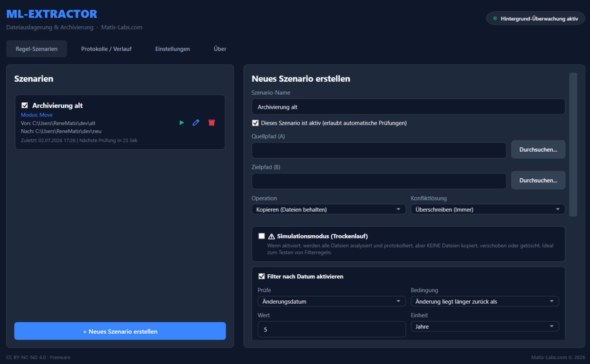Delete Archivierung alt scenario with trash icon

211,123
